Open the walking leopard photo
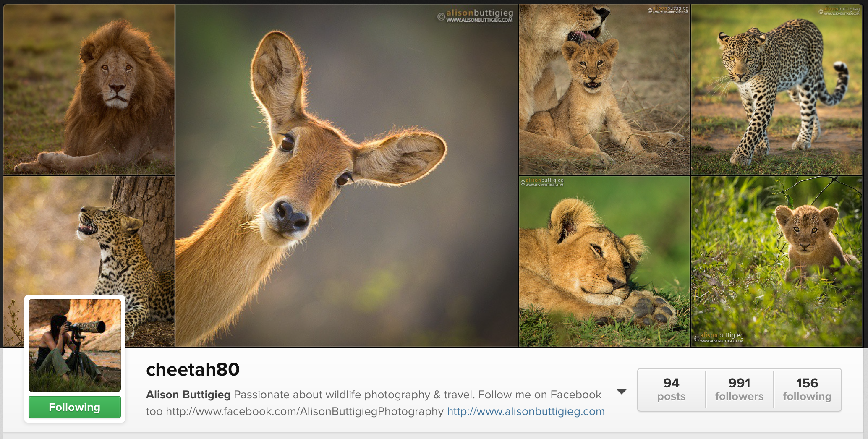This screenshot has width=868, height=439. [x=776, y=89]
